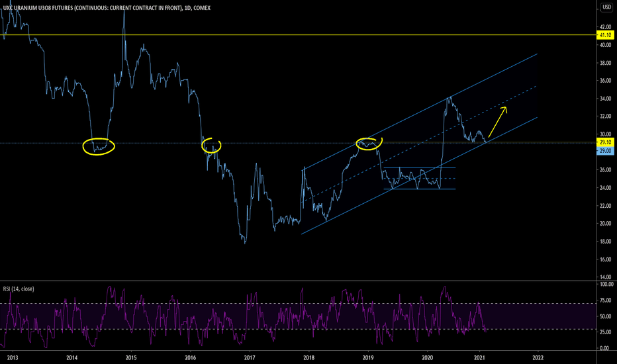
Task: Click the 22.00 price axis label
Action: 606,206
